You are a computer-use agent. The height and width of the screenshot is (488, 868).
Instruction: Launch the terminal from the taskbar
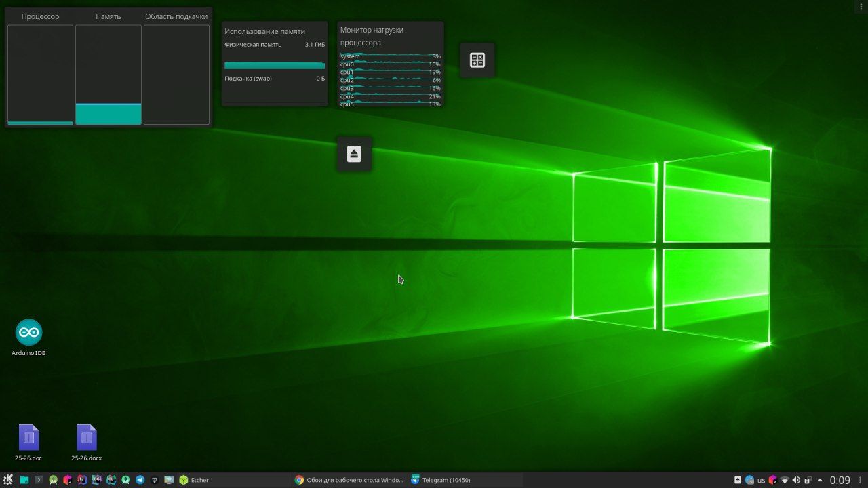click(39, 480)
